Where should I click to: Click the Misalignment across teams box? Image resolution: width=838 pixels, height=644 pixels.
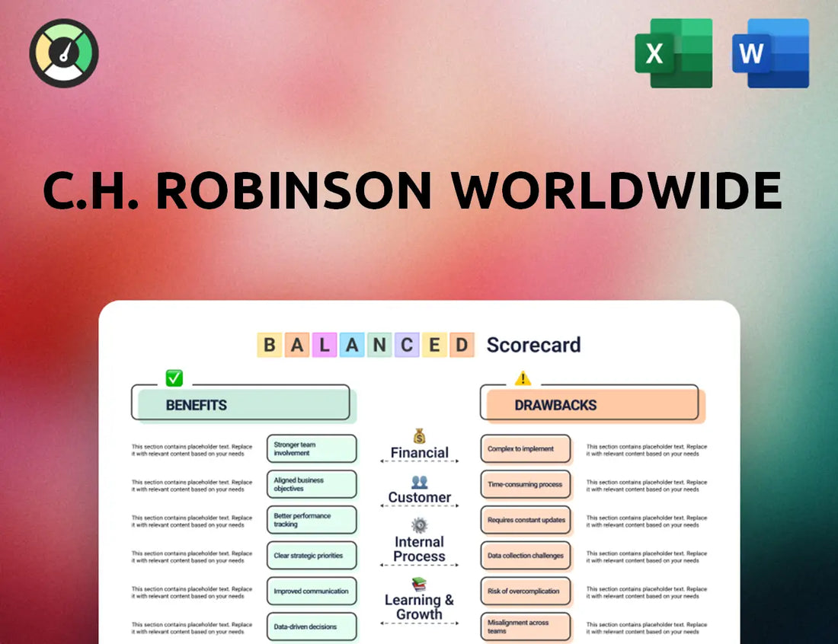click(x=526, y=627)
